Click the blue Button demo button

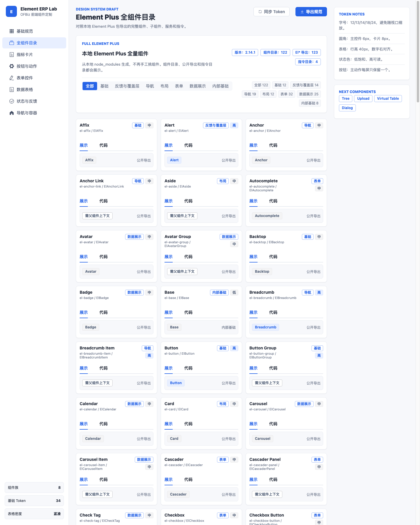[x=176, y=383]
